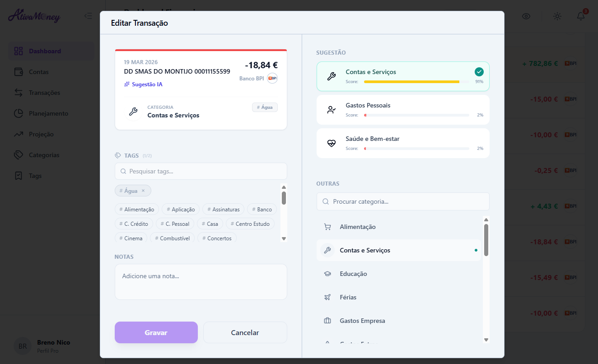Toggle light/dark theme sun icon

[x=557, y=16]
